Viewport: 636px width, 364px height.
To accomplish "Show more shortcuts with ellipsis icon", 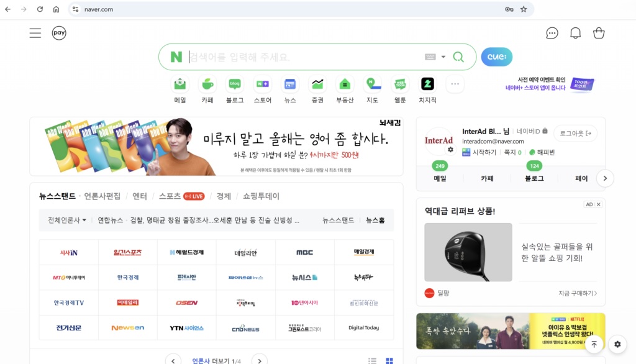I will pos(455,84).
